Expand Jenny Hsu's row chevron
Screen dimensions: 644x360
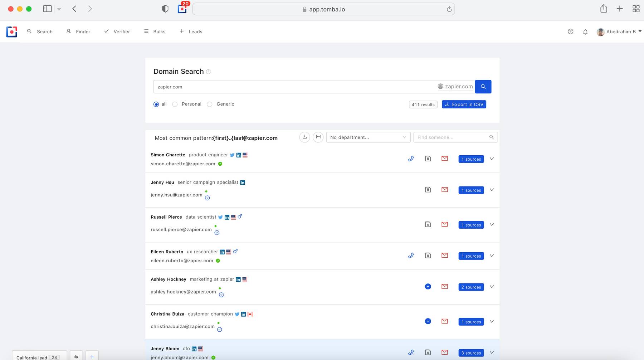click(492, 190)
